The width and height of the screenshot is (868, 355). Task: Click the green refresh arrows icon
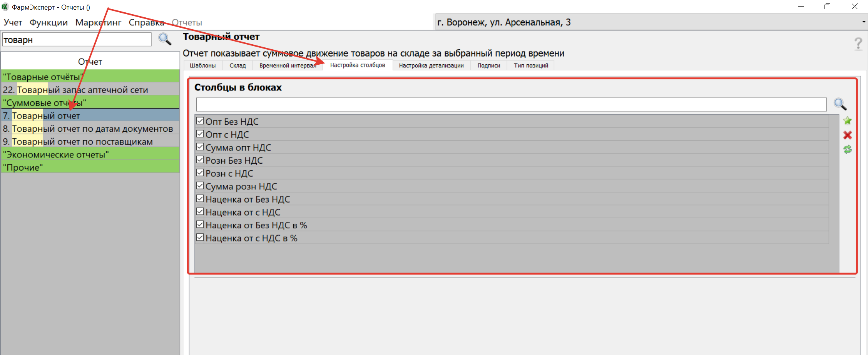point(847,149)
